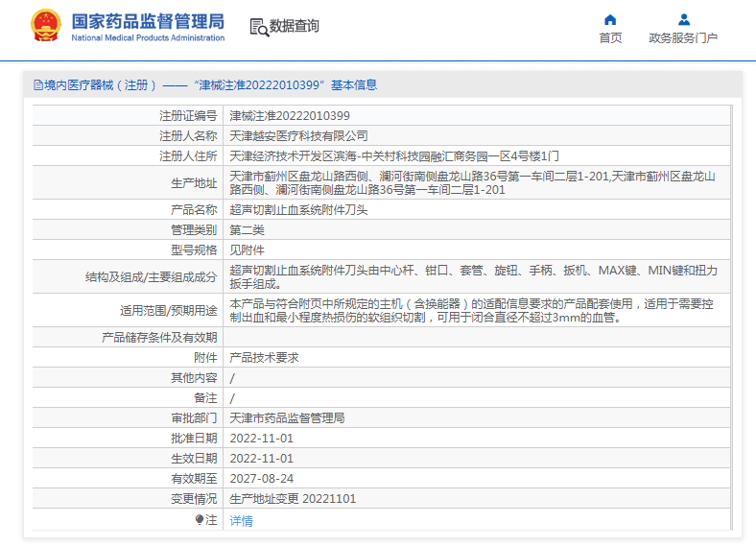Click the 首页 home icon
The image size is (756, 547).
[x=610, y=20]
